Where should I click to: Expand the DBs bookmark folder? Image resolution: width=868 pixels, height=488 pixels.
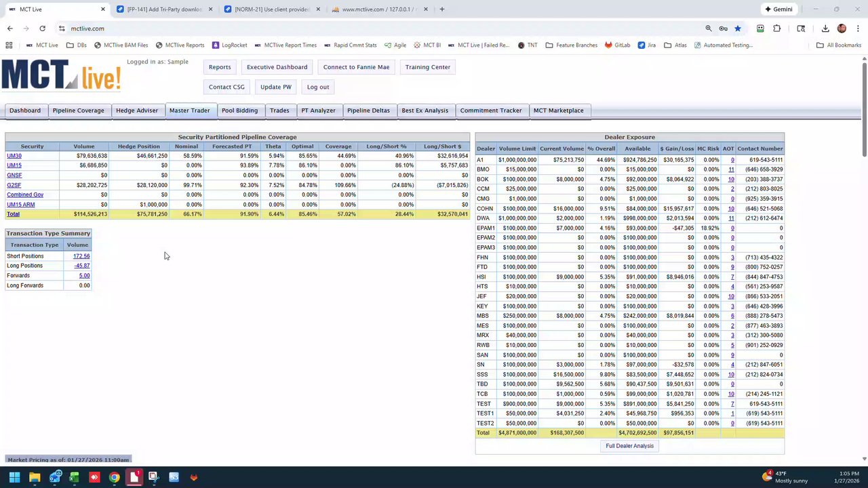click(76, 45)
